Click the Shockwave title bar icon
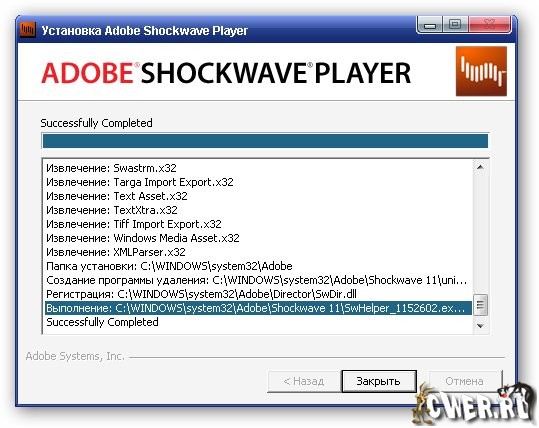 [x=28, y=30]
